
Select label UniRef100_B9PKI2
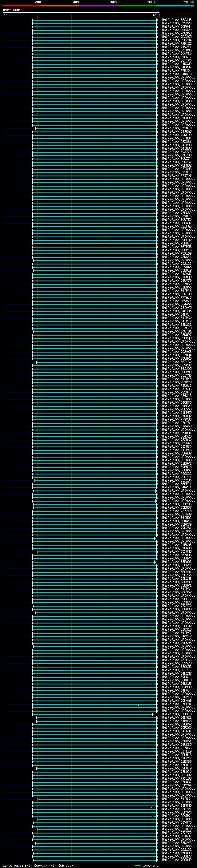177,677
